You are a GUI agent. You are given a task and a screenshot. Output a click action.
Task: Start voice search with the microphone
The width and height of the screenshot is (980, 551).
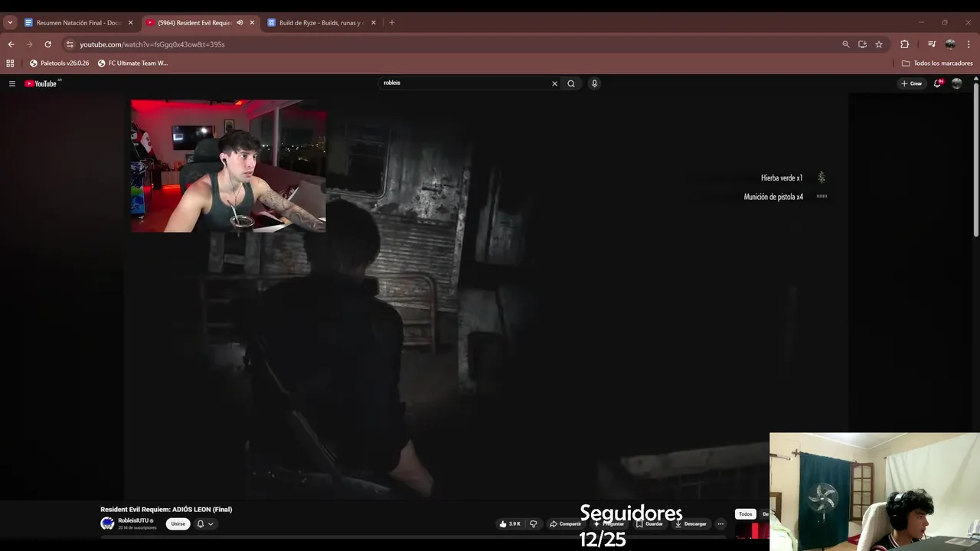point(594,83)
